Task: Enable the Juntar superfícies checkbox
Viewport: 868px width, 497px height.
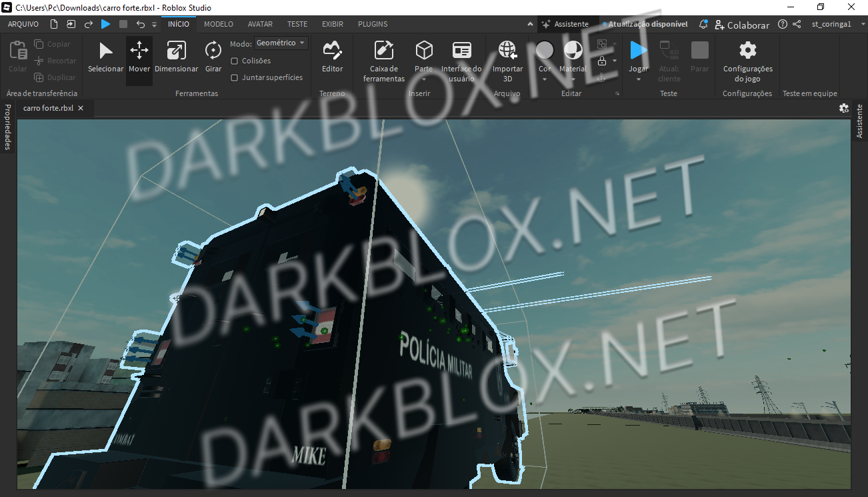Action: (234, 77)
